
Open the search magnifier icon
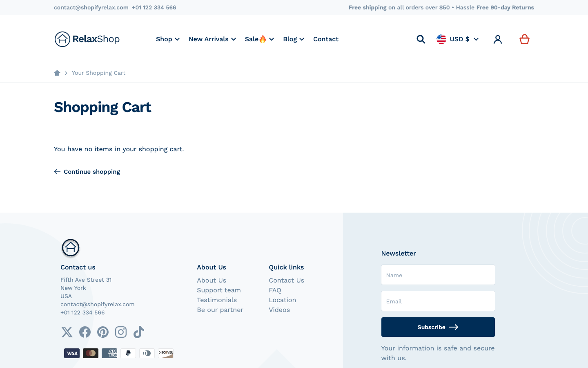[421, 39]
